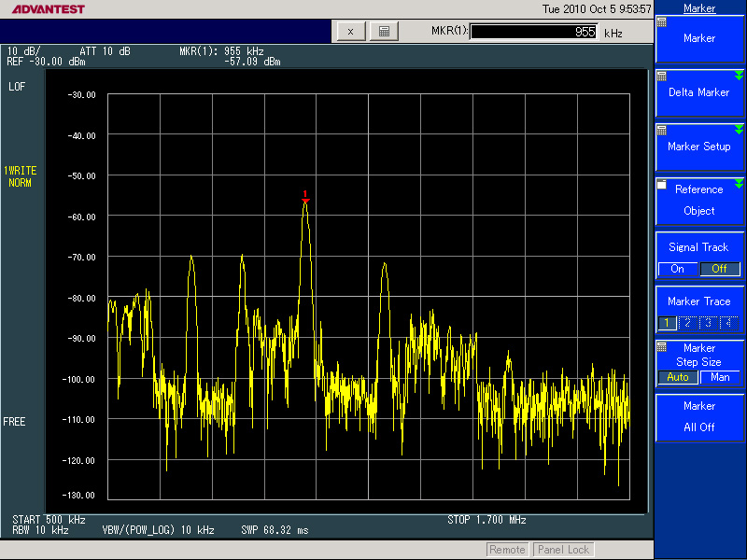Click keypad icon on Delta Marker softkey
The height and width of the screenshot is (560, 747).
662,76
